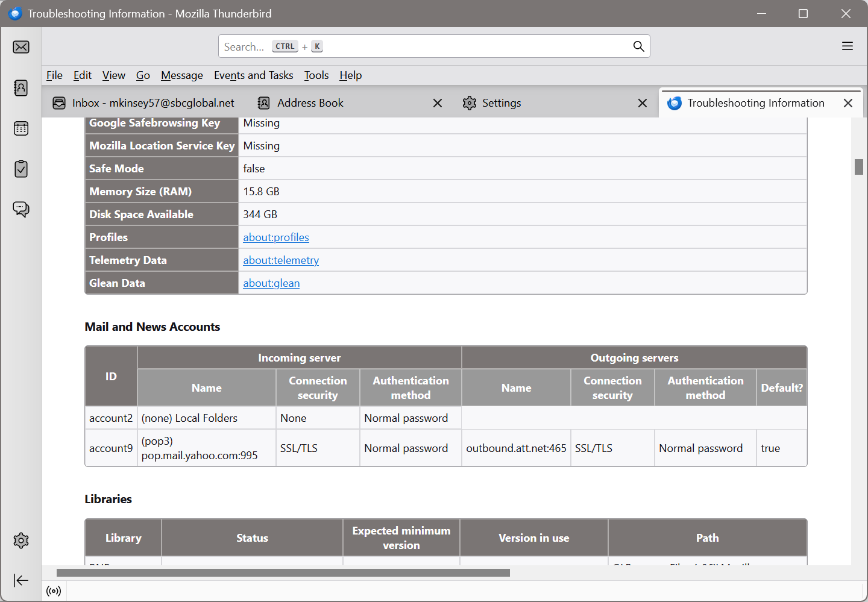868x602 pixels.
Task: Open Settings gear in spaces sidebar
Action: pos(21,541)
